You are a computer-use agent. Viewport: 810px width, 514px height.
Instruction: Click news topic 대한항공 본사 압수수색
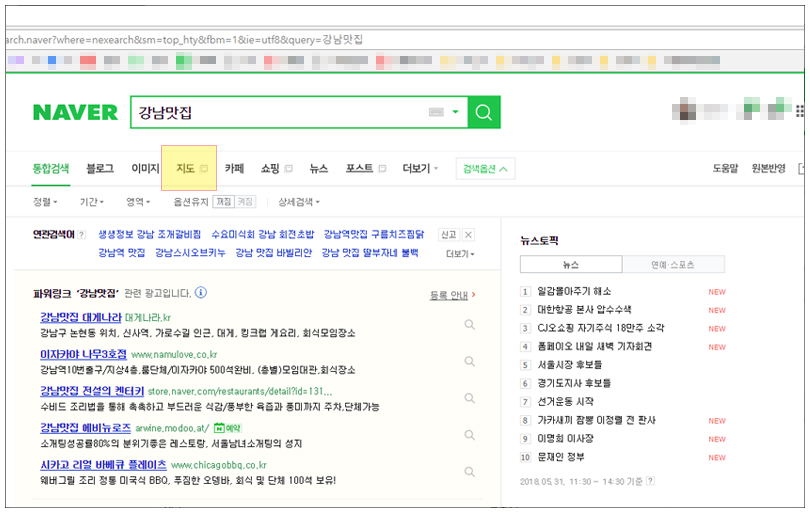click(x=584, y=310)
